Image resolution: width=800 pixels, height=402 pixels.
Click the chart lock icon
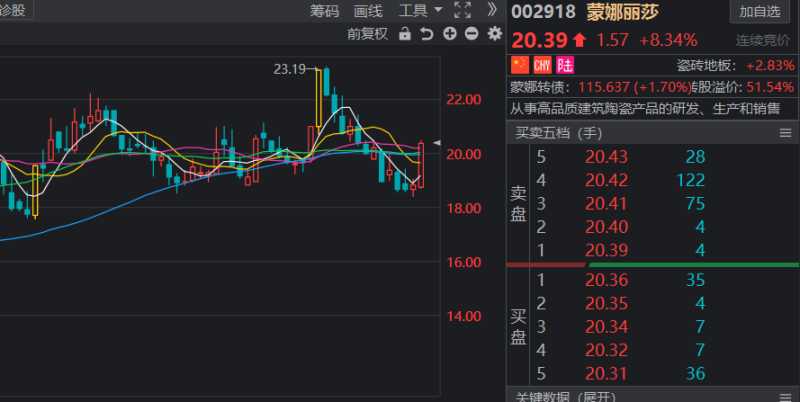pyautogui.click(x=405, y=34)
